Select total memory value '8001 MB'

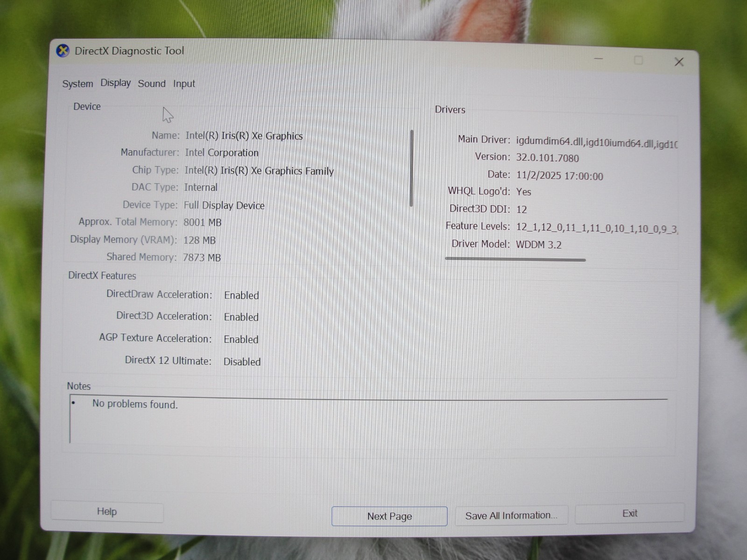pos(202,223)
